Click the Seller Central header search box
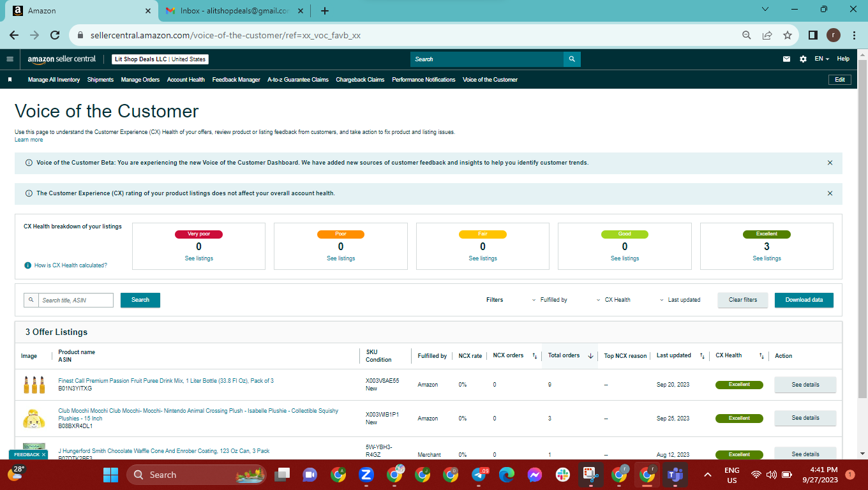The width and height of the screenshot is (868, 490). pyautogui.click(x=487, y=59)
